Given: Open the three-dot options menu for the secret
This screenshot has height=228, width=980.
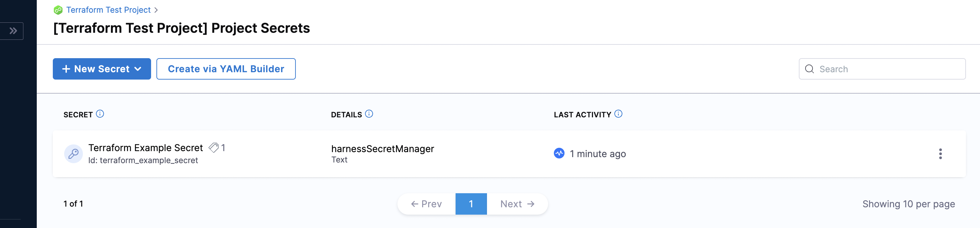Looking at the screenshot, I should click(x=940, y=154).
